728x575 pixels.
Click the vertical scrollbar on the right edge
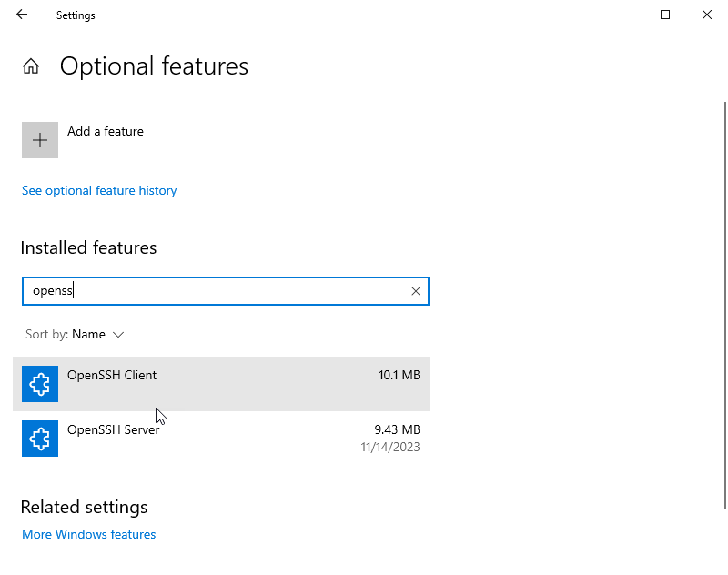click(724, 306)
